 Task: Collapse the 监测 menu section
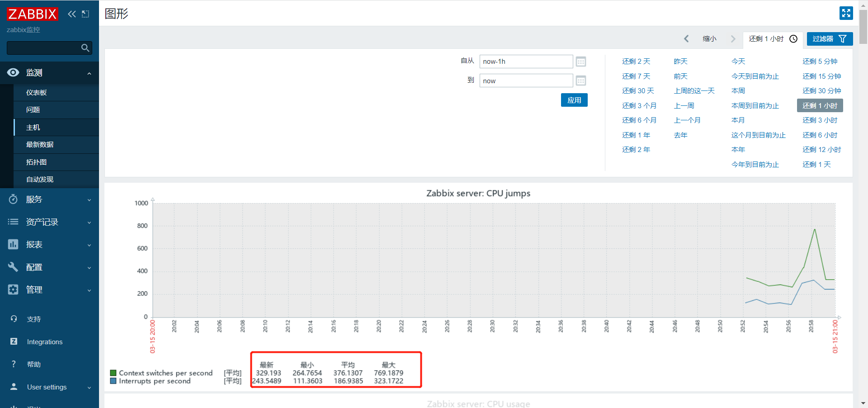tap(89, 73)
